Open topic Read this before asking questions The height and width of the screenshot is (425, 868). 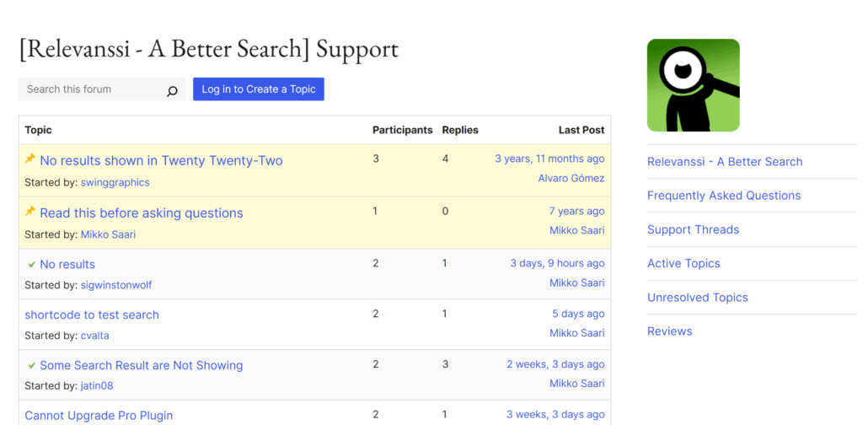pyautogui.click(x=142, y=212)
